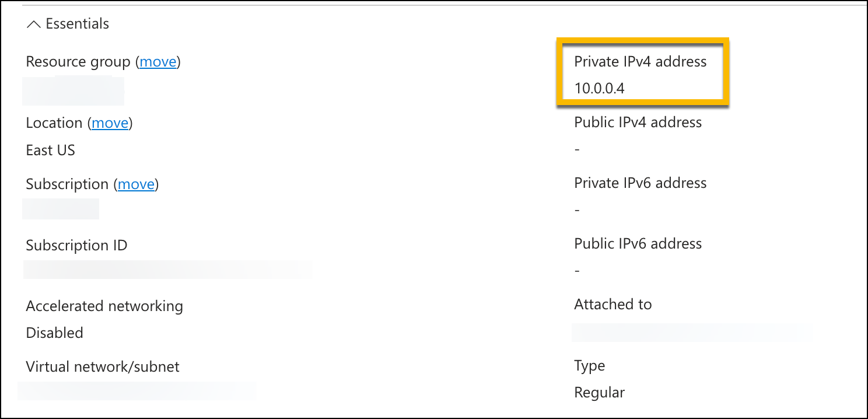Click the Resource group name value
The height and width of the screenshot is (419, 868).
pos(73,90)
